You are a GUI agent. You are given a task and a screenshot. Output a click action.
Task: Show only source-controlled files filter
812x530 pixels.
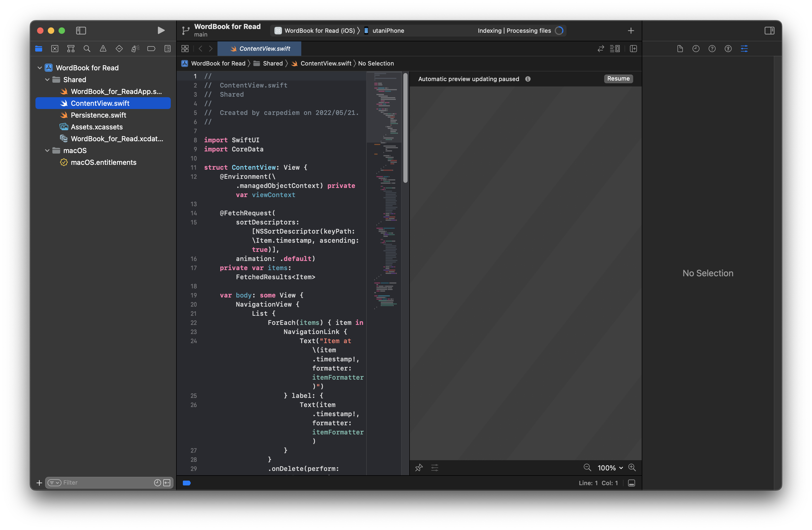click(167, 482)
